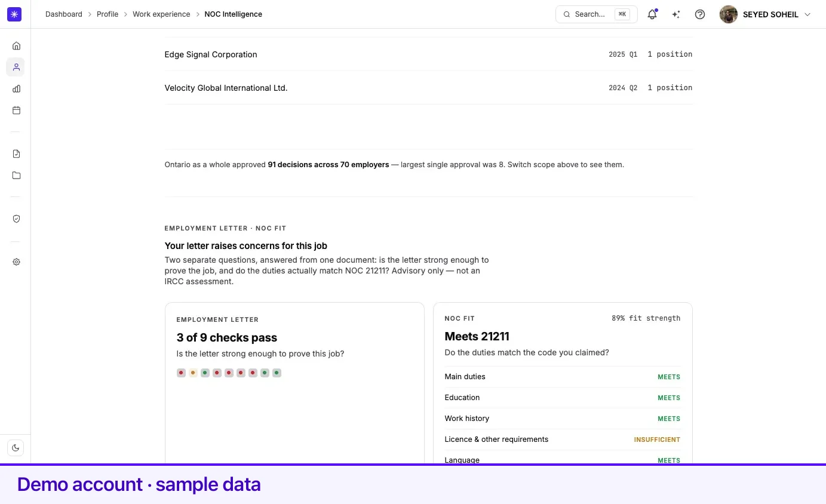Open the bar chart analytics icon
Viewport: 826px width, 504px height.
16,88
